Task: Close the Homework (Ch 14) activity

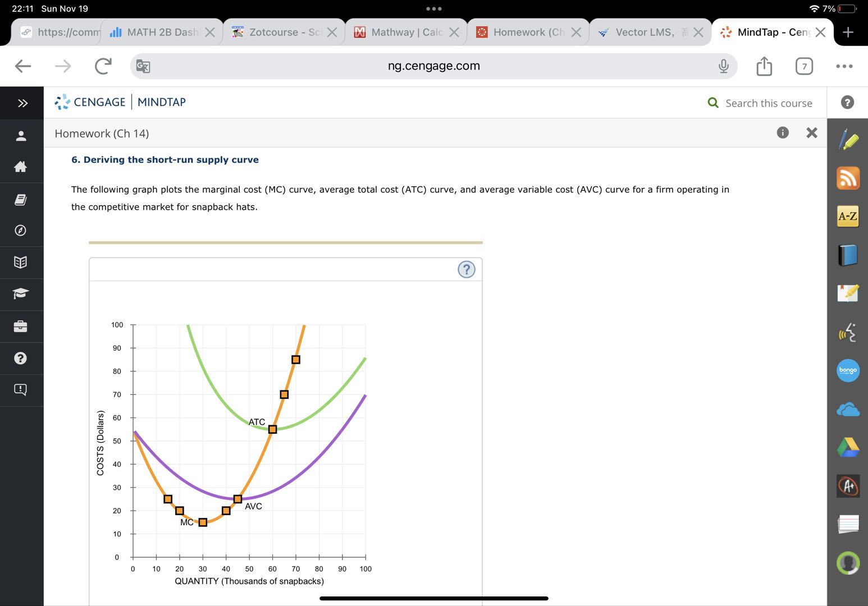Action: click(811, 132)
